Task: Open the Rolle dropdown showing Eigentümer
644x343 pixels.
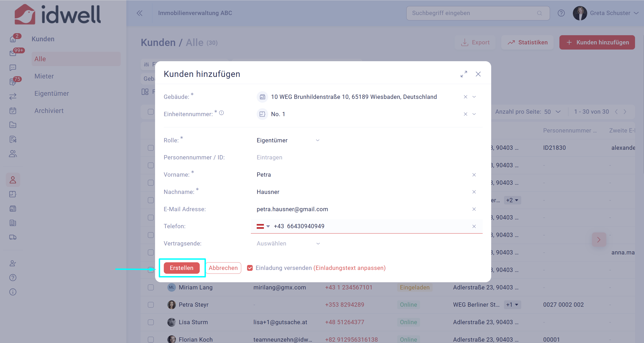Action: click(x=288, y=140)
